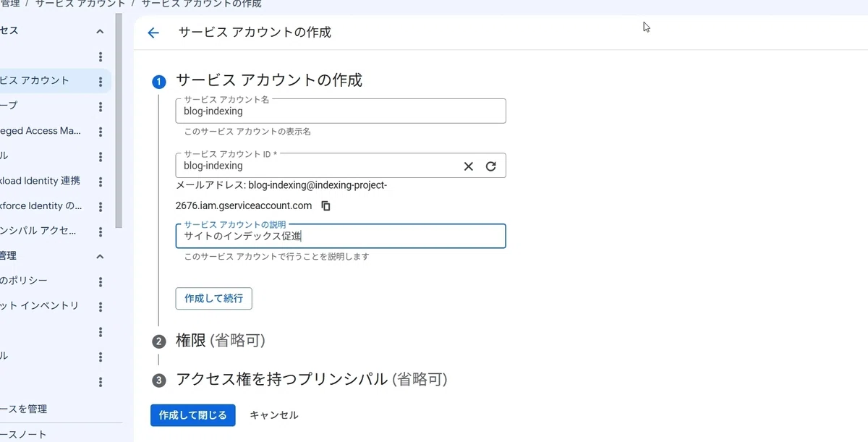868x442 pixels.
Task: Regenerate the service account ID with refresh icon
Action: pos(490,166)
